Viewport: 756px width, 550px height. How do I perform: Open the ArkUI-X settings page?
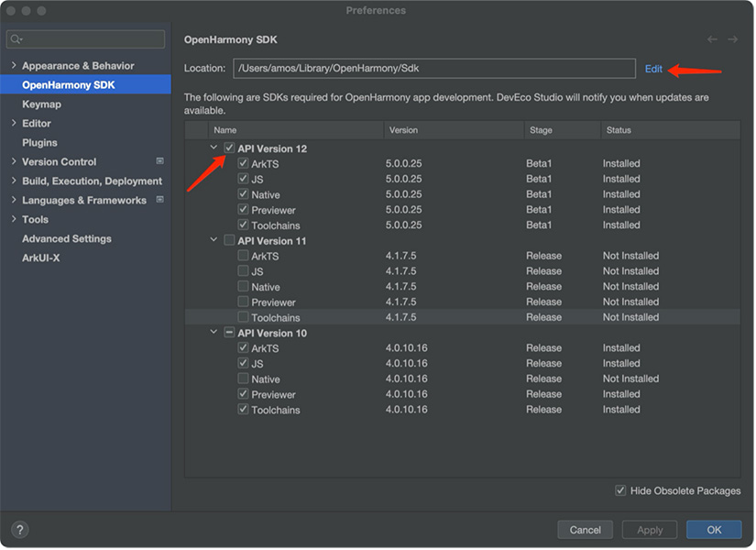tap(41, 258)
